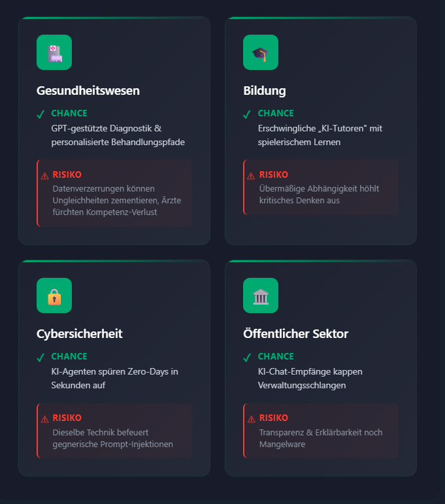Click the Transparenz & Erklärbarkeit risk text
The height and width of the screenshot is (504, 445).
[x=321, y=438]
